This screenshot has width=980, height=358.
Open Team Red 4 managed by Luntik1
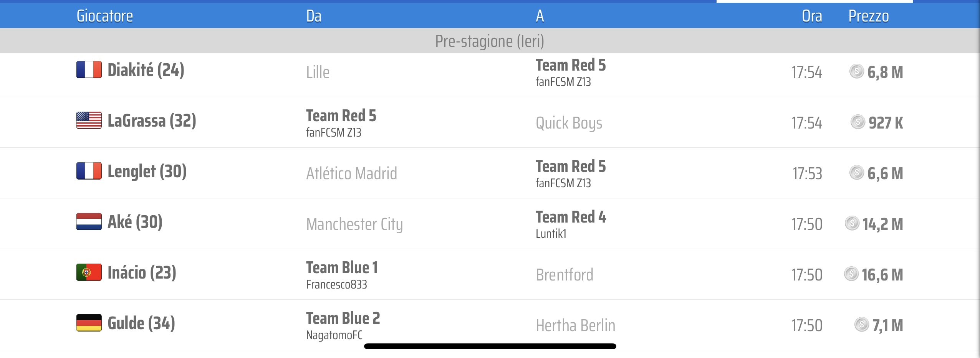click(x=571, y=224)
